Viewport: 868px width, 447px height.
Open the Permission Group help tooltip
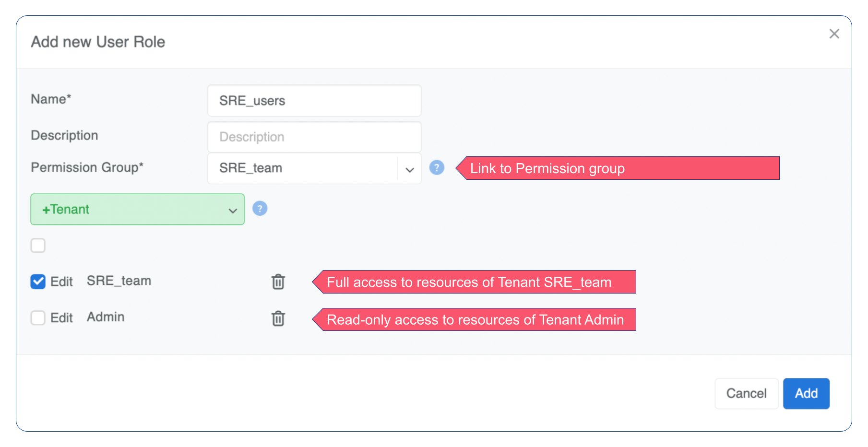pos(437,168)
